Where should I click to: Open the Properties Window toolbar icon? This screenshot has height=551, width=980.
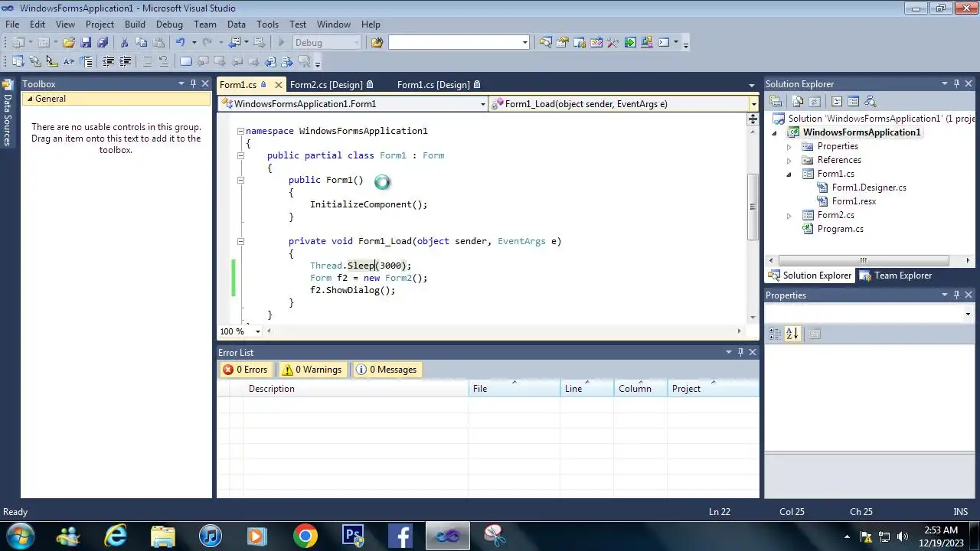point(562,43)
